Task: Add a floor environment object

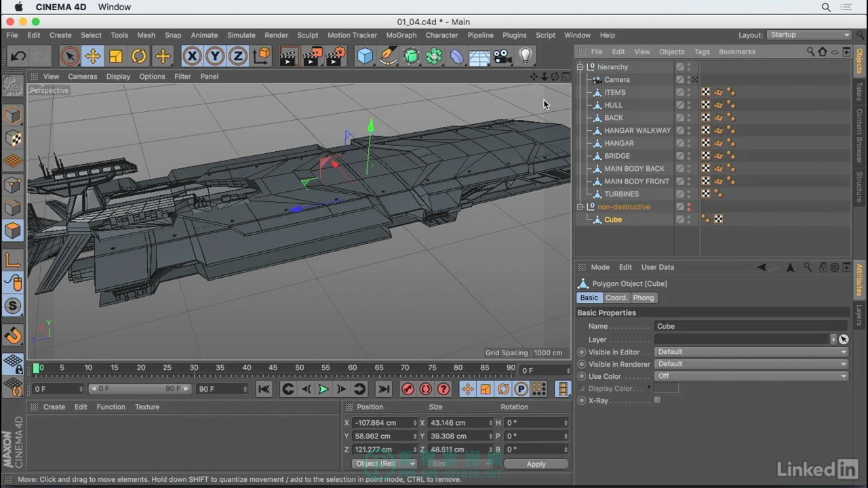Action: click(479, 56)
